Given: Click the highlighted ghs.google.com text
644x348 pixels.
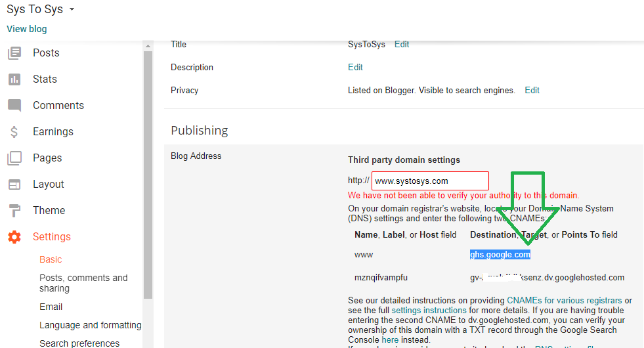Looking at the screenshot, I should point(500,255).
